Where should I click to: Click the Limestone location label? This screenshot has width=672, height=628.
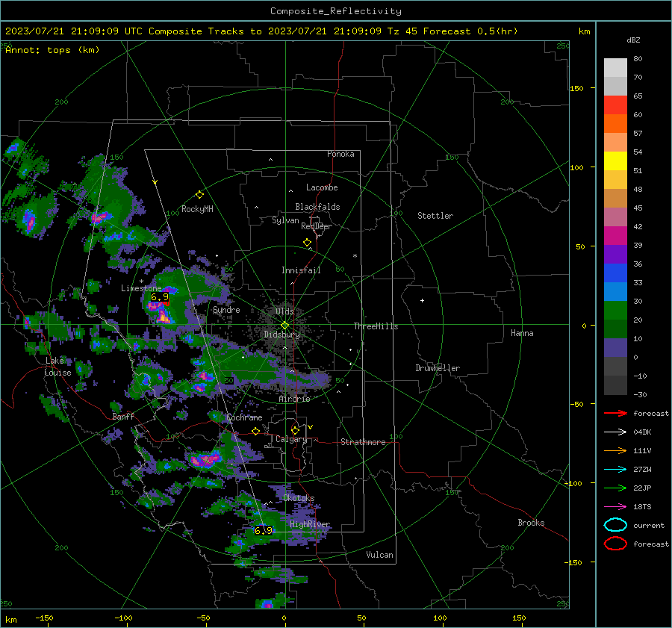point(141,288)
